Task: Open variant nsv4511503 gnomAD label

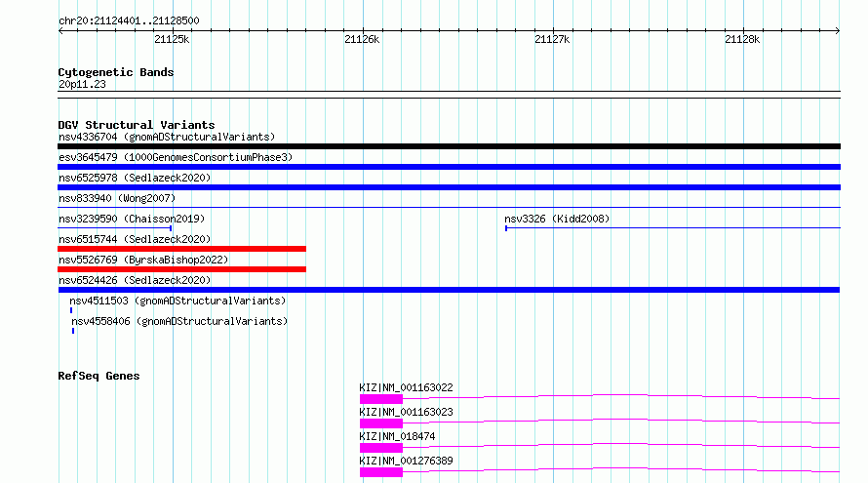Action: (x=178, y=301)
